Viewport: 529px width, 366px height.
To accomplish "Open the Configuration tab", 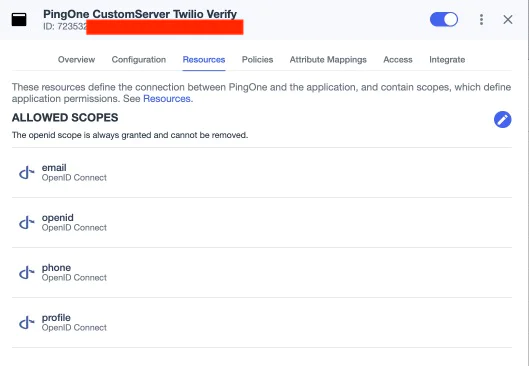I will tap(139, 60).
